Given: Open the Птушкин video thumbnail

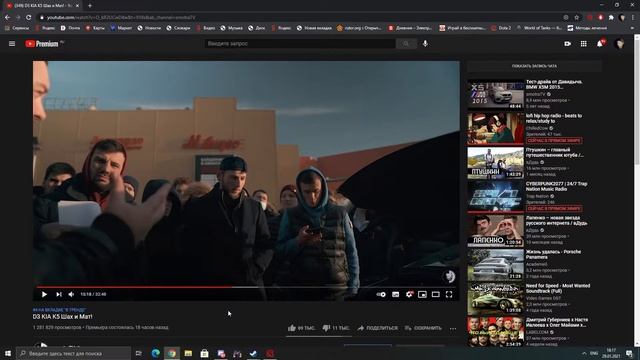Looking at the screenshot, I should coord(496,163).
